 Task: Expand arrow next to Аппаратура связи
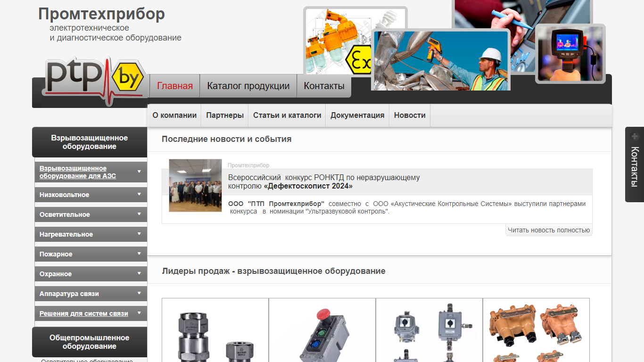(139, 293)
